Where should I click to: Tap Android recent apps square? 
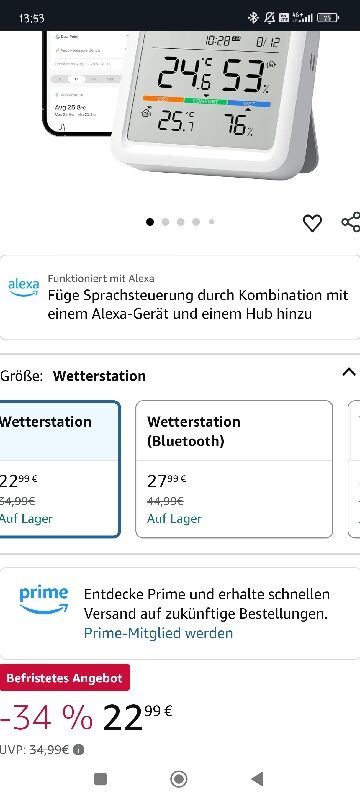100,779
